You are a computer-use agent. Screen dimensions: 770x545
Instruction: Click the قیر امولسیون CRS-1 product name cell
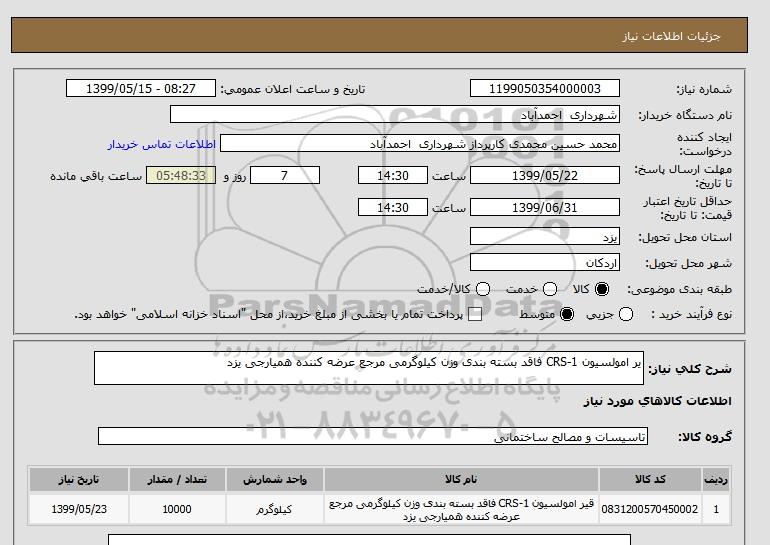[461, 509]
